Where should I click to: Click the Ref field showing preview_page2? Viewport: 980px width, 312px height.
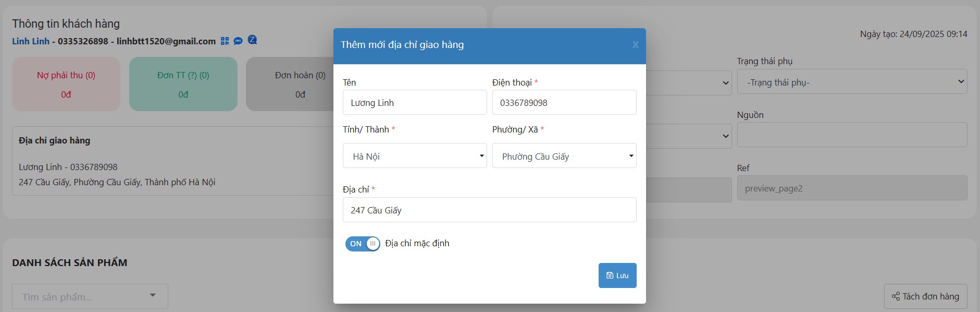852,188
